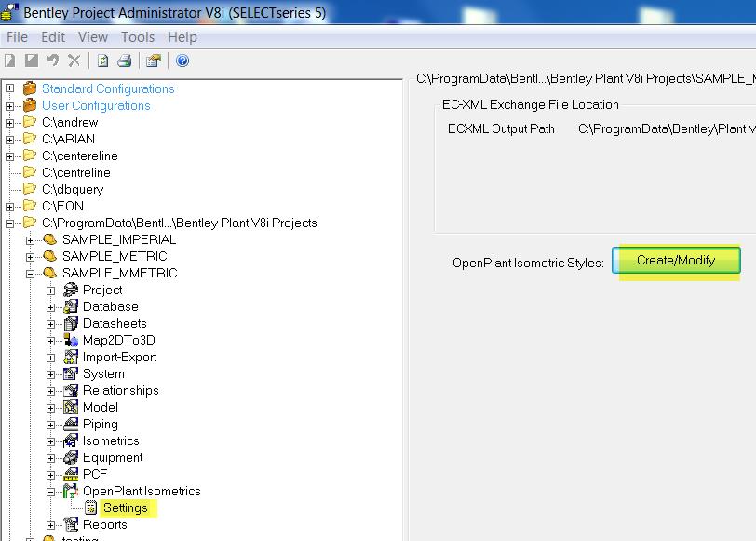756x541 pixels.
Task: Select the Model tree label
Action: [x=101, y=408]
